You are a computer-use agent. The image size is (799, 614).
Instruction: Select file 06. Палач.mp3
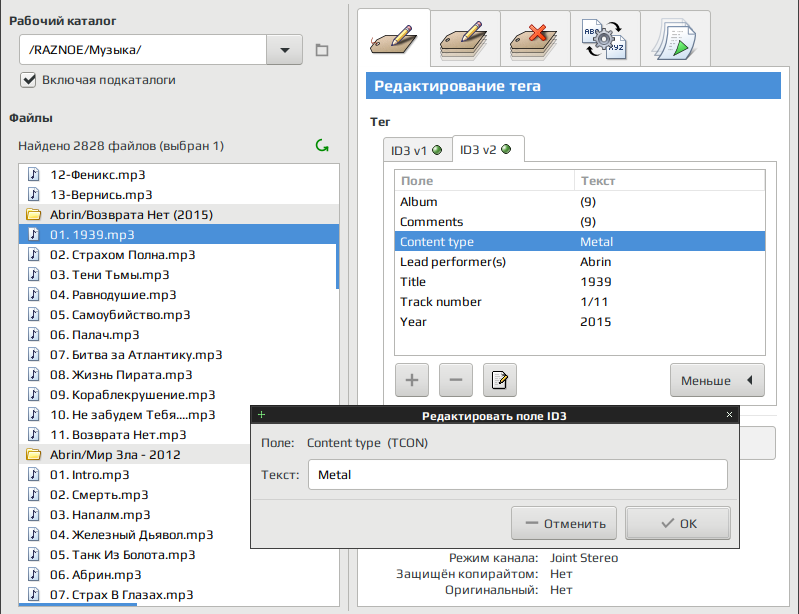178,335
